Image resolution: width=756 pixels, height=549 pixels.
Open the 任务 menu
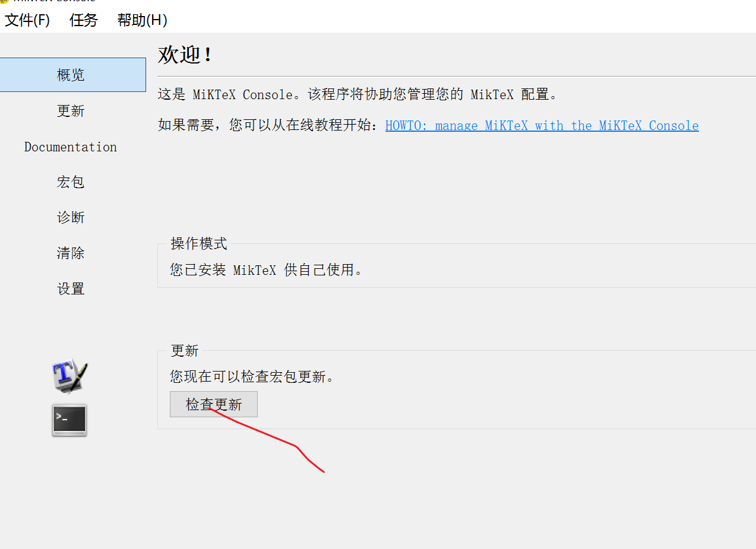point(83,20)
